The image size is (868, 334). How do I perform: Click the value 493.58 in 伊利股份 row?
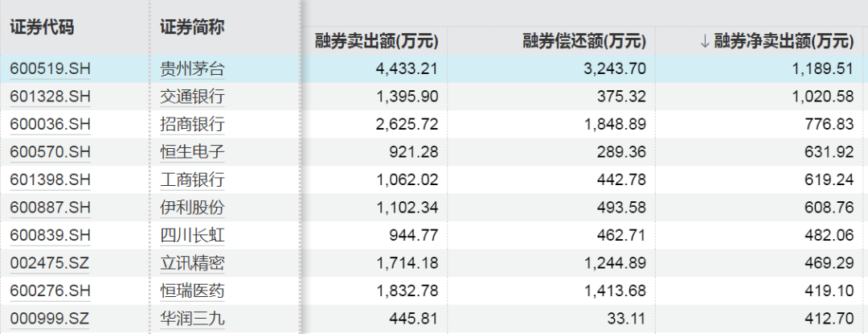tap(621, 208)
